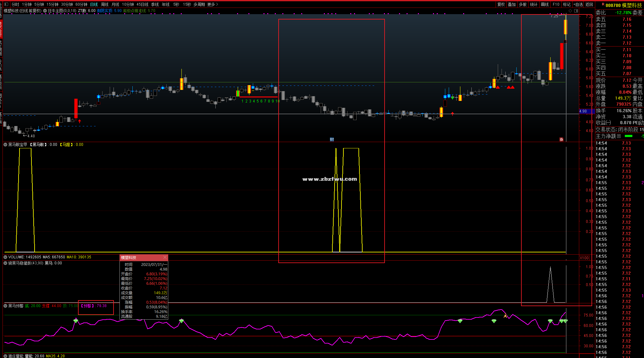Select the 60分钟 period tab

pos(81,4)
